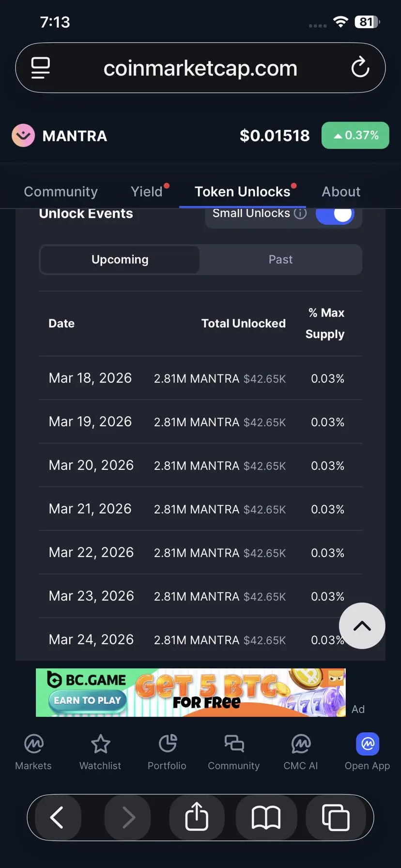Image resolution: width=401 pixels, height=868 pixels.
Task: Open Community chat icon in bottom bar
Action: pyautogui.click(x=234, y=744)
